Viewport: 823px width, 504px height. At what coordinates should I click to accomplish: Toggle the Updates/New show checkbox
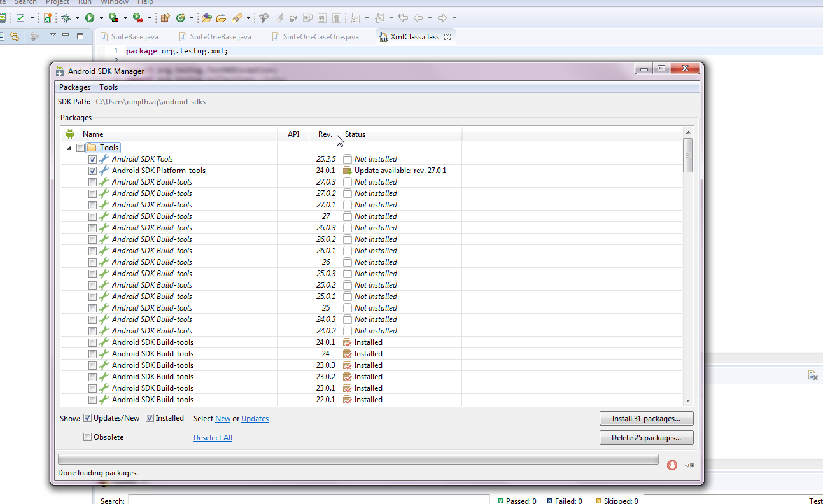(87, 418)
